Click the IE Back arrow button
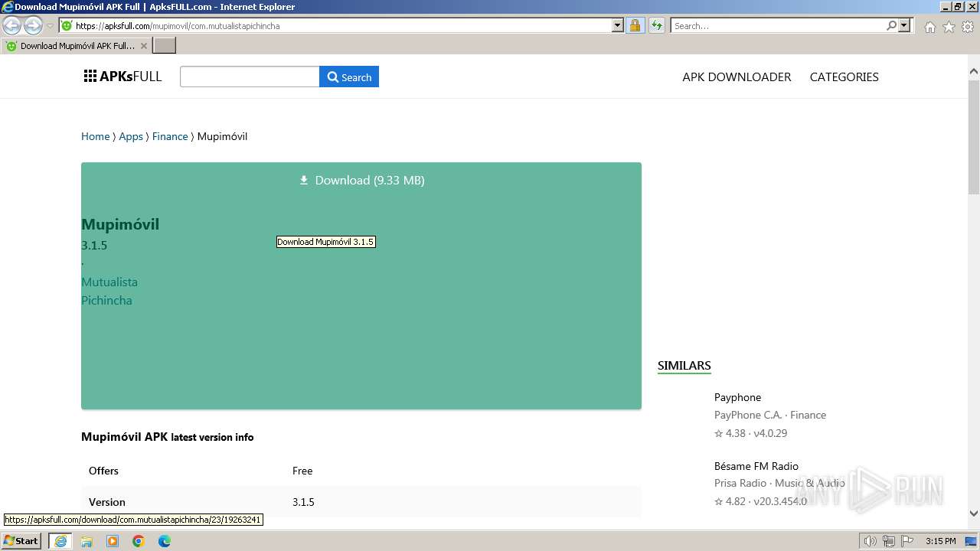This screenshot has height=551, width=980. pyautogui.click(x=12, y=25)
